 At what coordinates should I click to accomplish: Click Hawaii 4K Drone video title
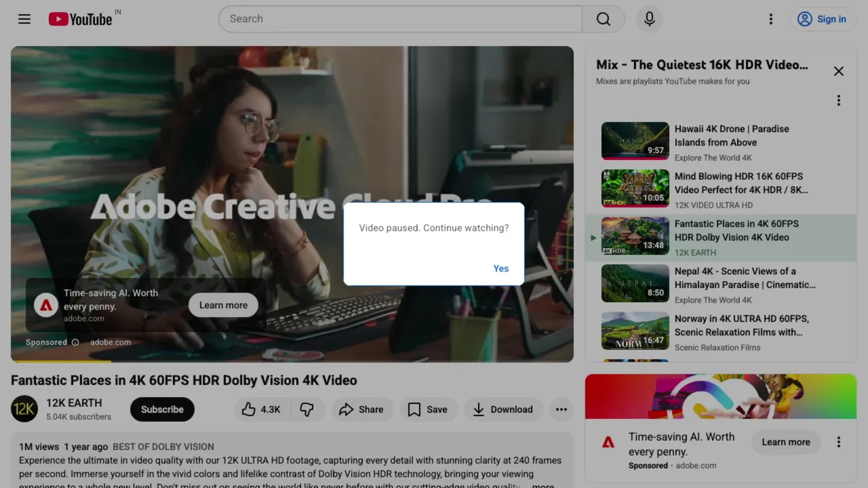pyautogui.click(x=732, y=136)
